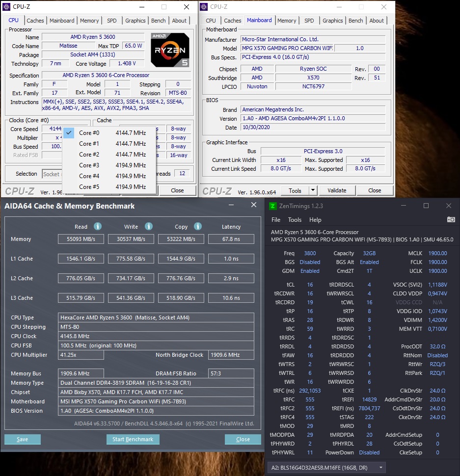Open the Tools menu in ZenTimings
Image resolution: width=460 pixels, height=476 pixels.
(x=295, y=220)
